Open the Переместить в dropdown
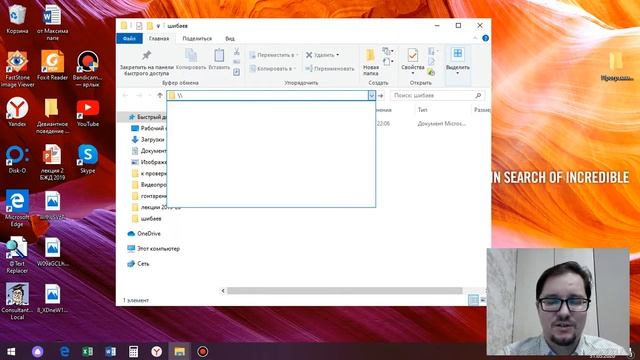This screenshot has width=640, height=360. tap(274, 55)
